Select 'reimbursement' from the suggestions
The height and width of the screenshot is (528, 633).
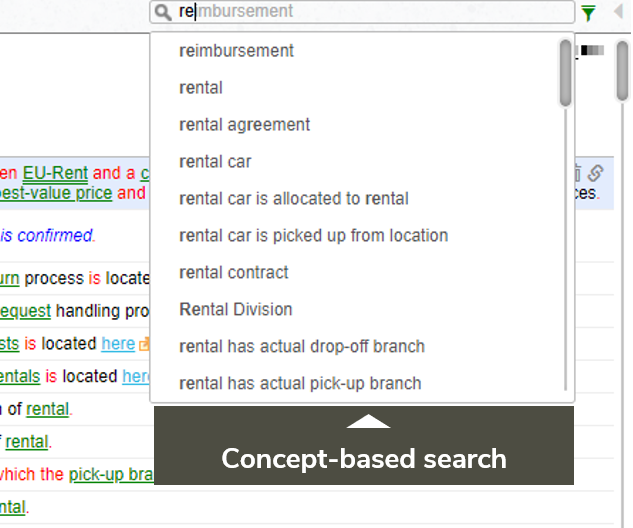pyautogui.click(x=236, y=51)
